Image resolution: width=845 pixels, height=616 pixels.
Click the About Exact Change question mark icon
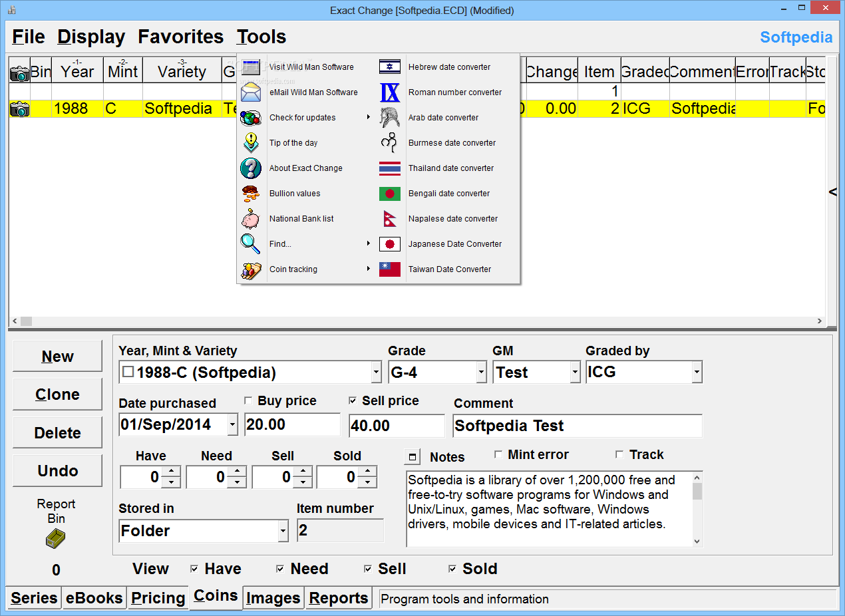(251, 168)
